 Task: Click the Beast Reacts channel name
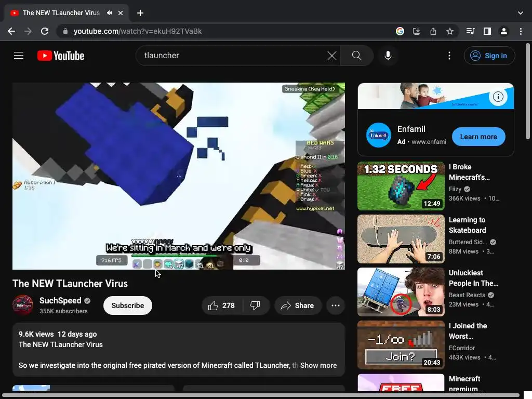(x=467, y=295)
